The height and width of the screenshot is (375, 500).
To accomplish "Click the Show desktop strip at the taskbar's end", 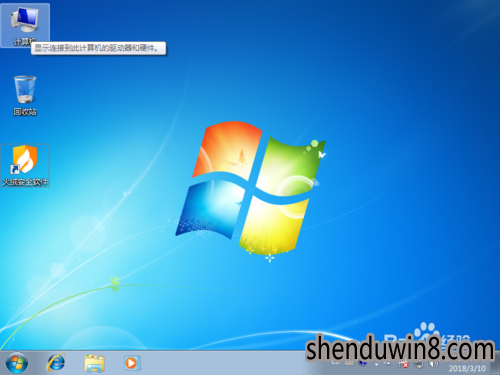I will pos(495,363).
